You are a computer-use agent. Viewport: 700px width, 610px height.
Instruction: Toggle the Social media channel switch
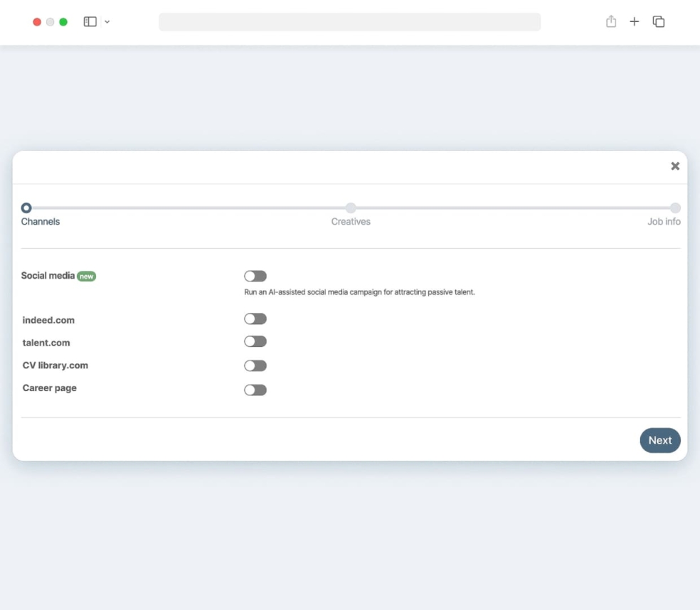coord(255,277)
